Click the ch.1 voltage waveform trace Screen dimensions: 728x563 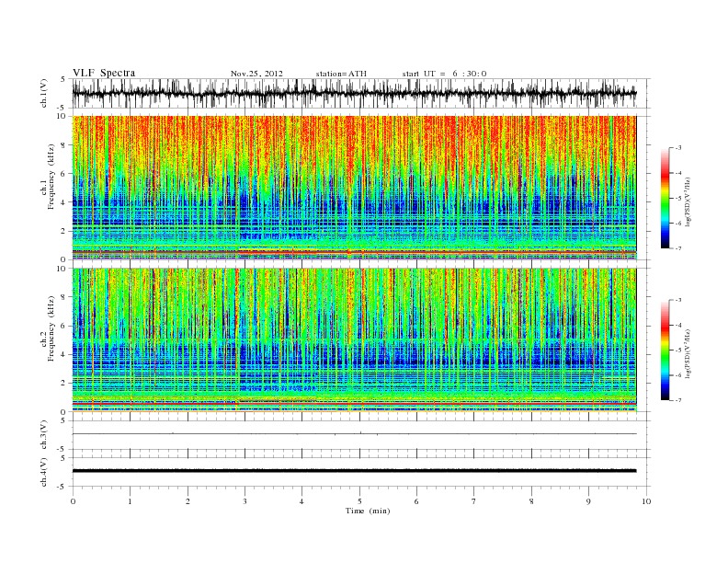354,93
